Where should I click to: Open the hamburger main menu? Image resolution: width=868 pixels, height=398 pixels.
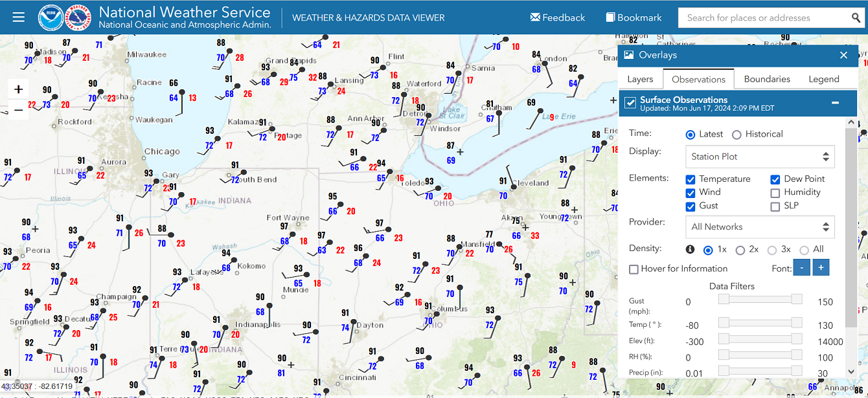pyautogui.click(x=18, y=17)
